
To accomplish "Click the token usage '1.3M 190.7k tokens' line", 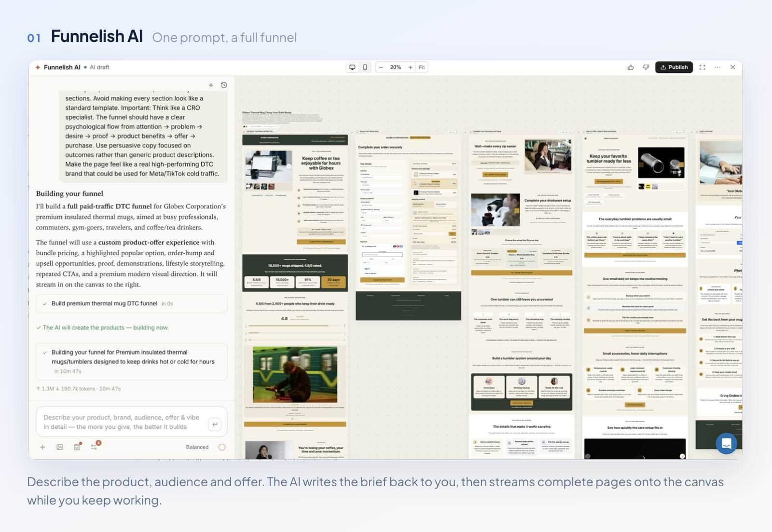I will click(x=79, y=389).
